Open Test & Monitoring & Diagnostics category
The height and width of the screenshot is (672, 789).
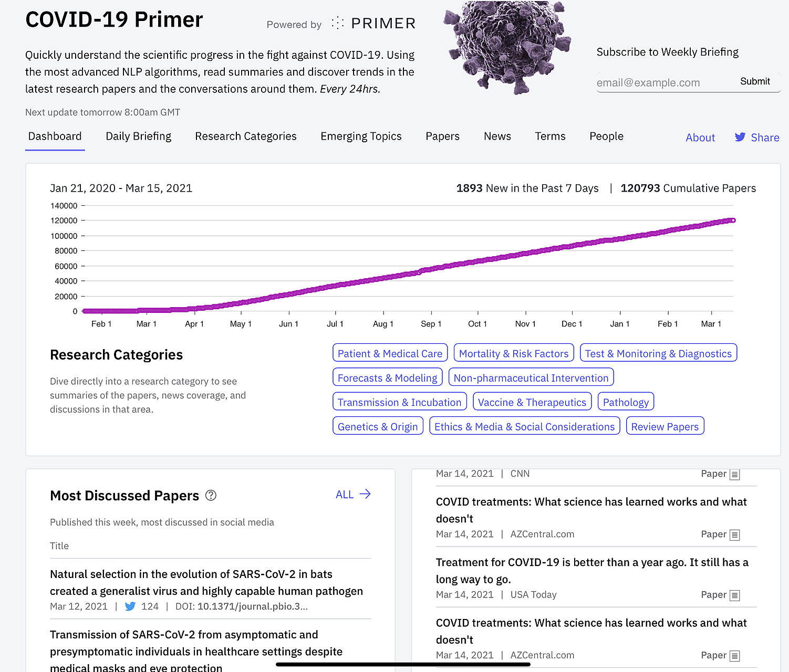[x=658, y=353]
